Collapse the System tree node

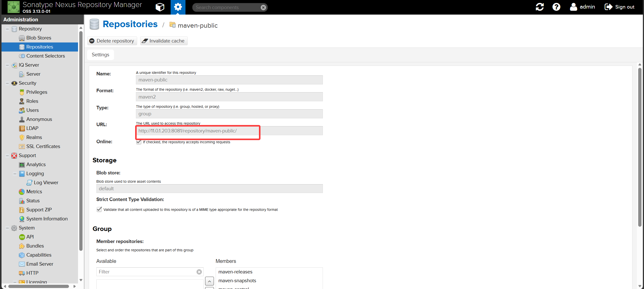click(7, 228)
